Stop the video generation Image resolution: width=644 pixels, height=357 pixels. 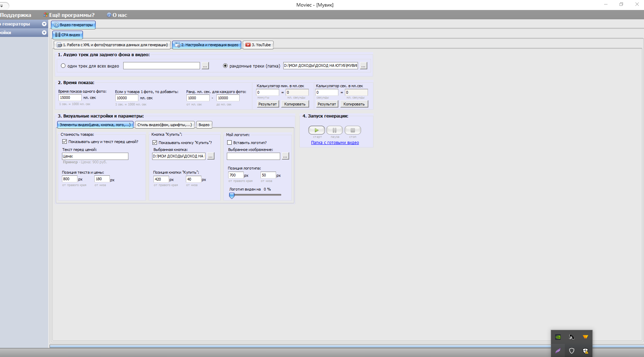pyautogui.click(x=352, y=130)
